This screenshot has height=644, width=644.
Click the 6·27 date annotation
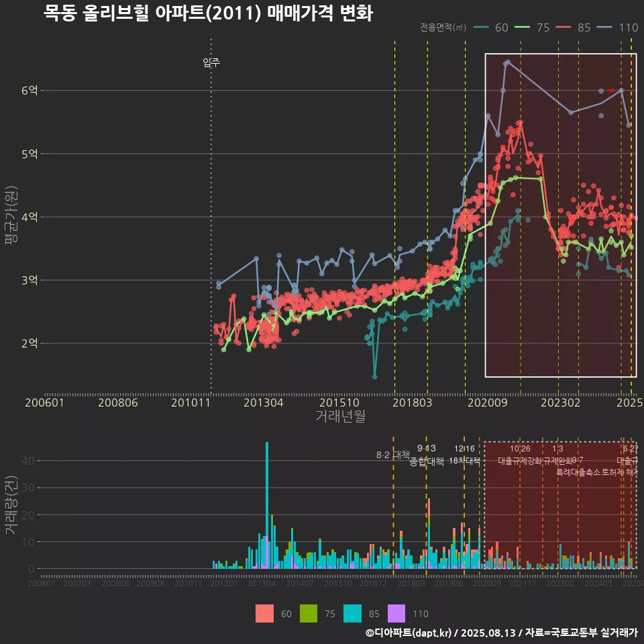631,449
